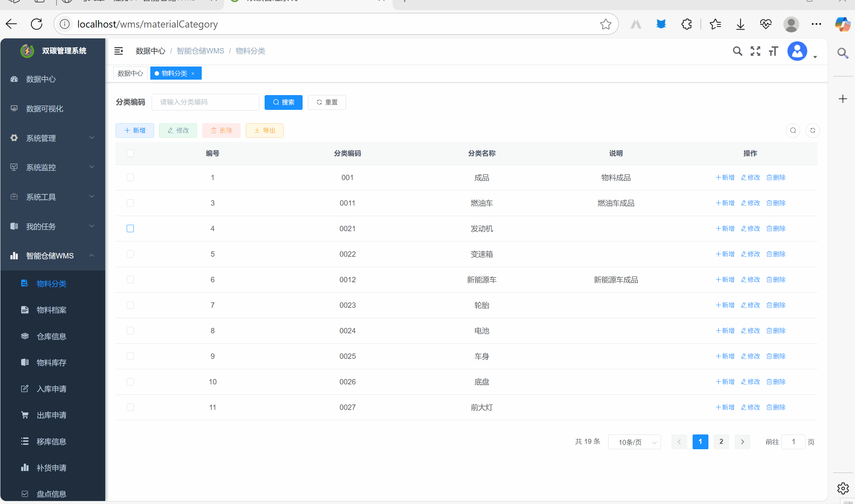This screenshot has width=855, height=504.
Task: Tick checkbox for 新能源车 row
Action: click(x=130, y=280)
